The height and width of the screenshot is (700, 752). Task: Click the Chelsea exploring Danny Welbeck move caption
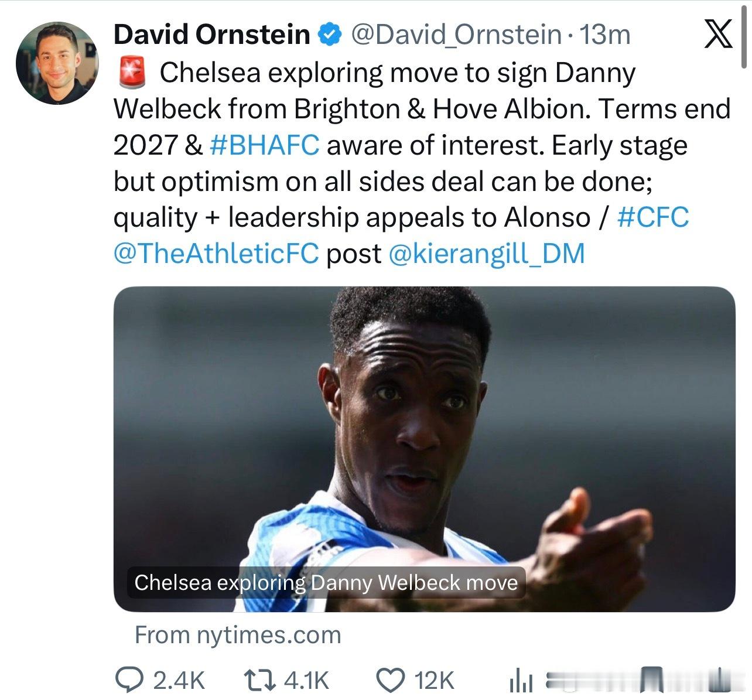[326, 583]
